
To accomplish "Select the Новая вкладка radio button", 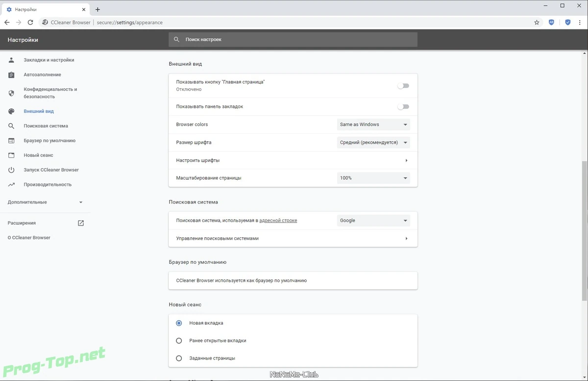I will [x=179, y=323].
